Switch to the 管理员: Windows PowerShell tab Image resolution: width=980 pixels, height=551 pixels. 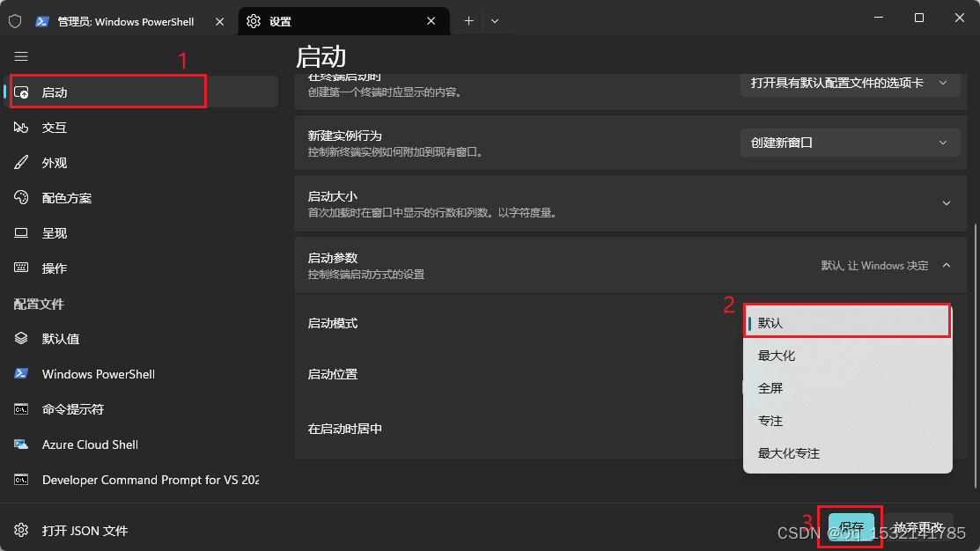tap(123, 18)
